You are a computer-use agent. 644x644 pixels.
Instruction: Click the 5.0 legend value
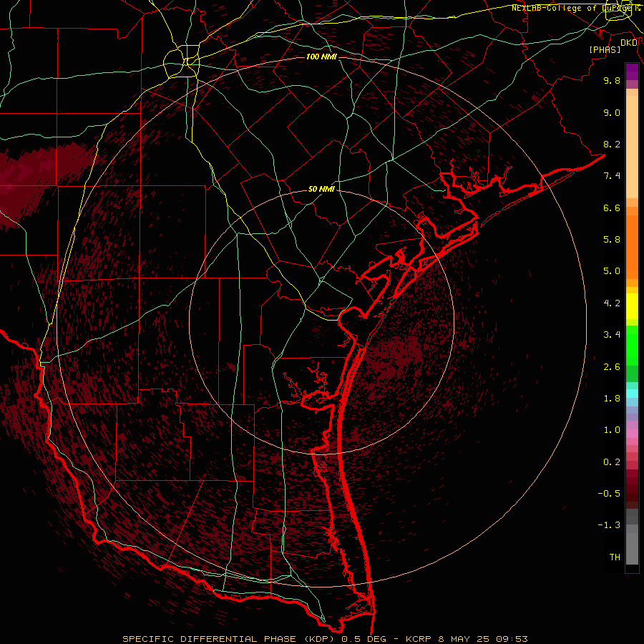[x=612, y=271]
